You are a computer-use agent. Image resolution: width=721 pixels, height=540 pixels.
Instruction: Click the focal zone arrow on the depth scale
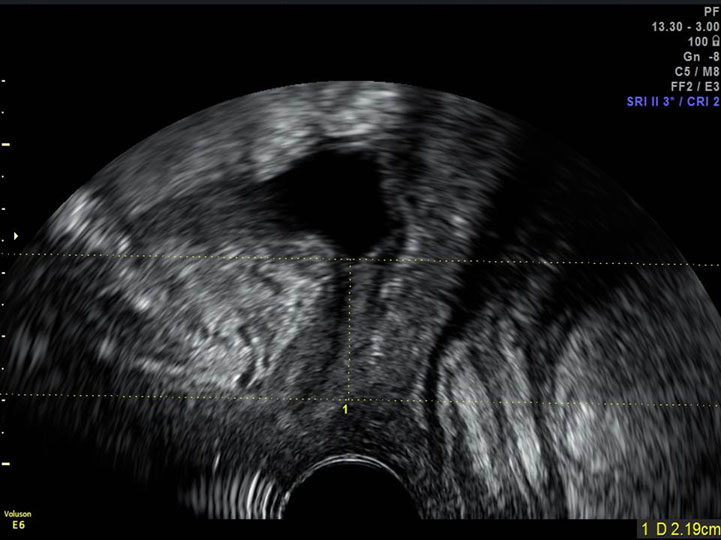click(x=16, y=236)
